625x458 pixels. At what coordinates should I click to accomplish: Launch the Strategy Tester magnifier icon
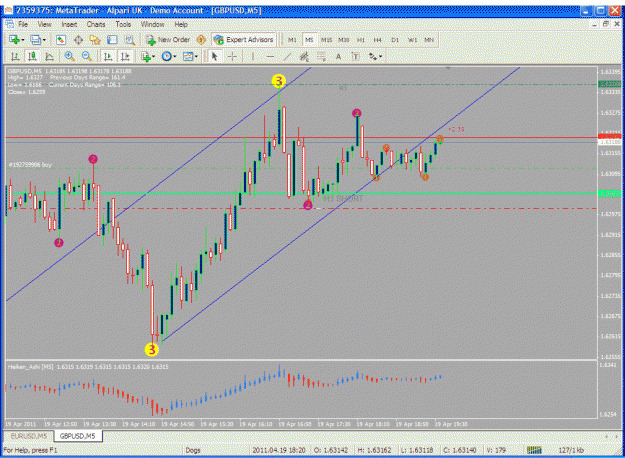tap(130, 40)
